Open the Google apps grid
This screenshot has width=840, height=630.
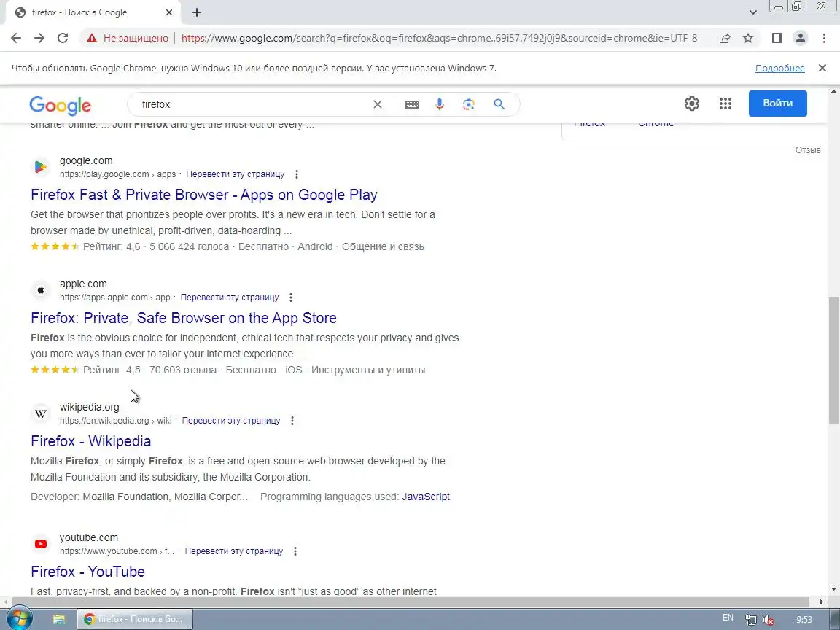726,104
